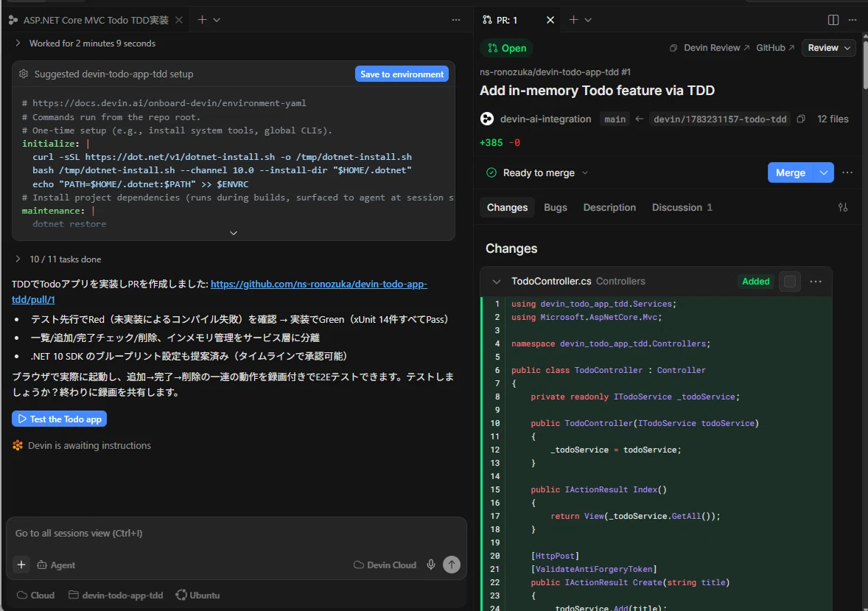Open GitHub external link

[x=775, y=48]
